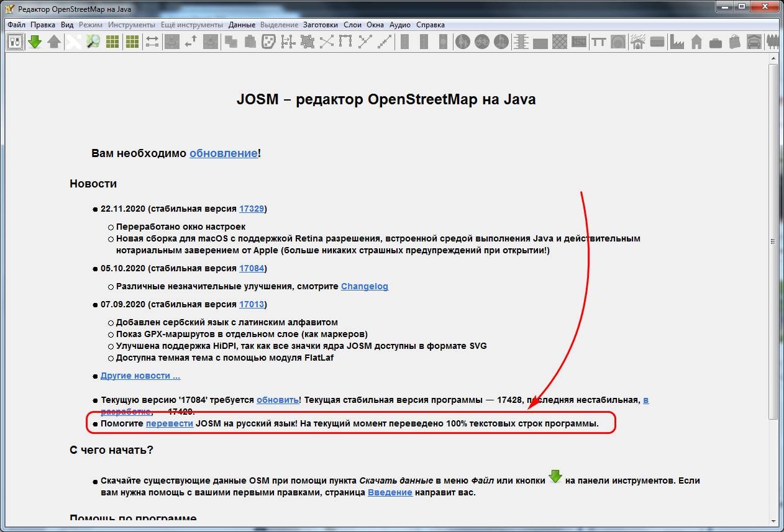
Task: Open the Правка menu
Action: [x=43, y=25]
